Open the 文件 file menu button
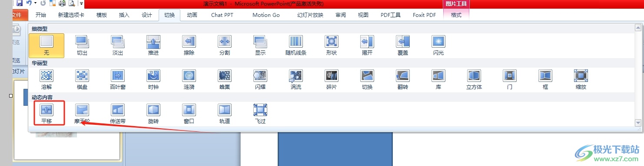Screen dimensions: 644x166 tap(17, 15)
